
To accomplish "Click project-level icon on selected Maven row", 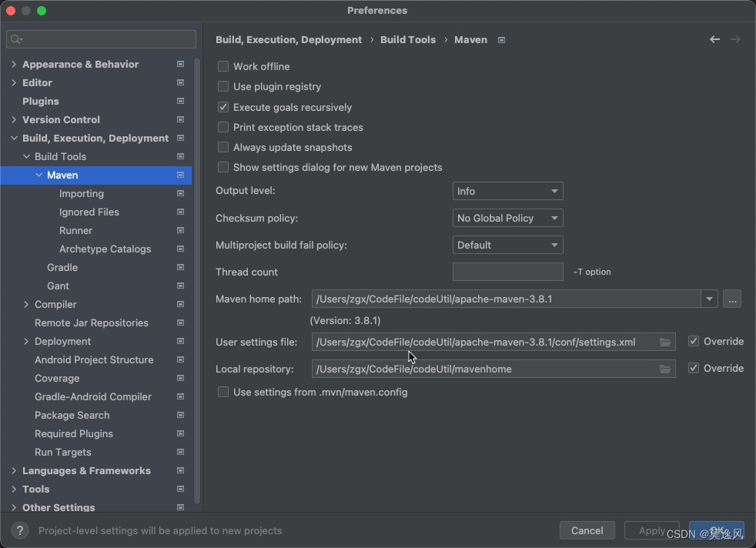I will tap(180, 175).
